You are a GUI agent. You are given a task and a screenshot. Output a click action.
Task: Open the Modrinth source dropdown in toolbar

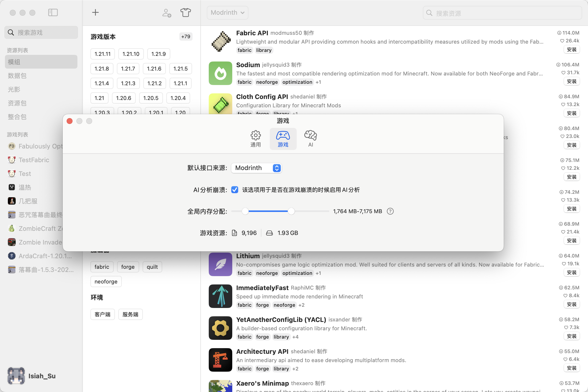click(x=227, y=12)
